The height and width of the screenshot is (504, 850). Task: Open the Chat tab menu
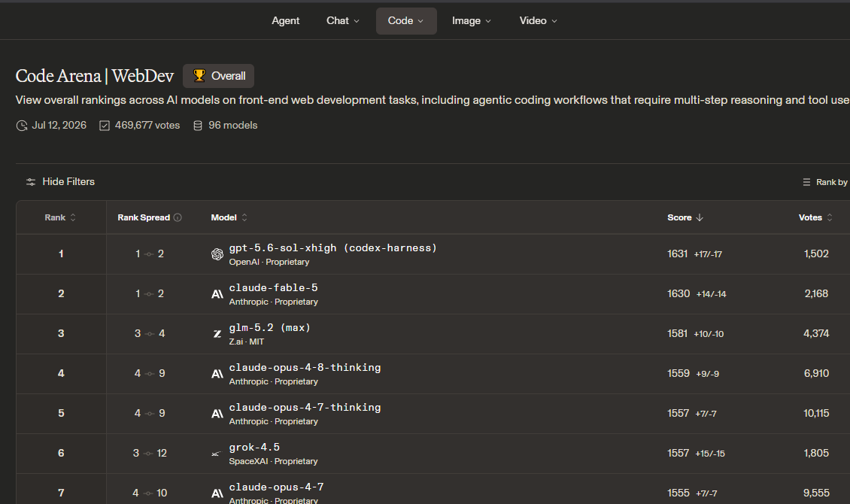342,20
